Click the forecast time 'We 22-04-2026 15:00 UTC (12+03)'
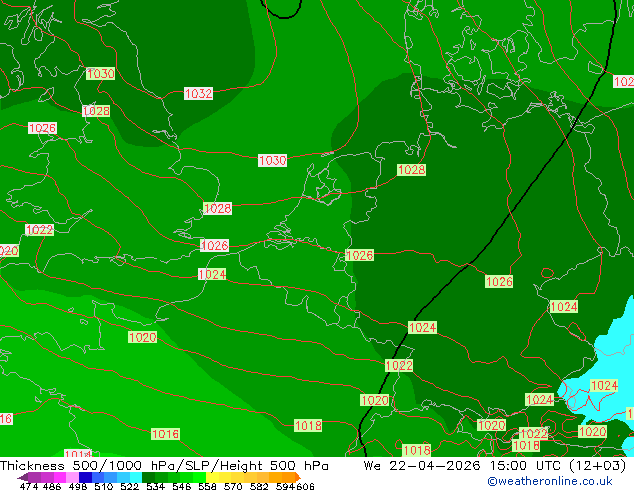634x490 pixels. (x=495, y=466)
